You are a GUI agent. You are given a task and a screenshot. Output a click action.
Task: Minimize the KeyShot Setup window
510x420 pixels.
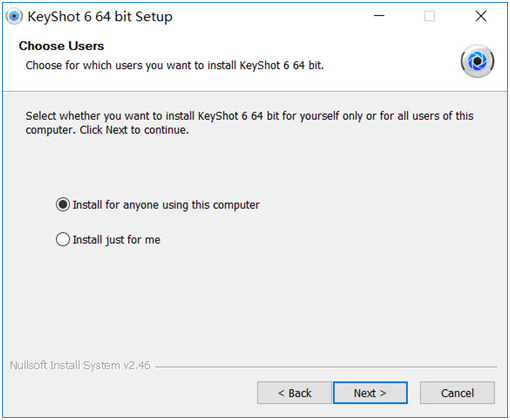379,16
